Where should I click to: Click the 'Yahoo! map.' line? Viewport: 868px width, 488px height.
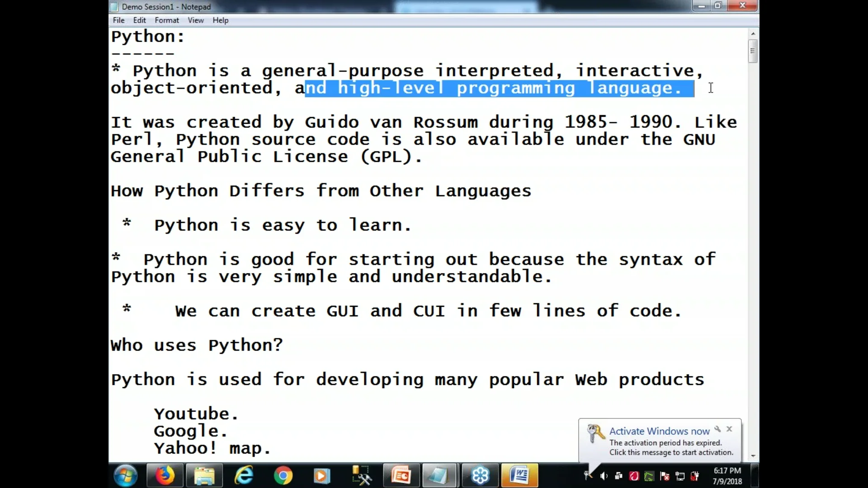tap(212, 449)
